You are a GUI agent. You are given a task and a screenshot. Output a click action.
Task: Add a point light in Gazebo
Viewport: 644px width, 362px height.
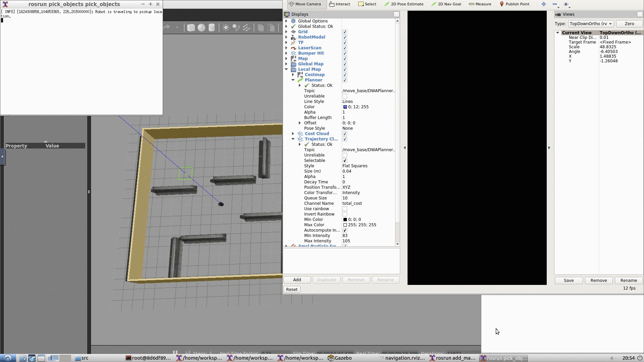point(226,28)
